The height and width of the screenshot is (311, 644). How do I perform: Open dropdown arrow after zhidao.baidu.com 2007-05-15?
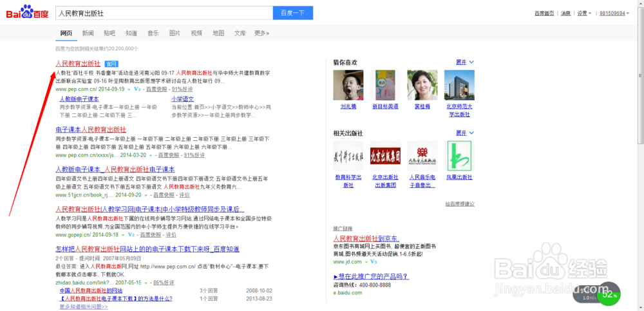(146, 283)
